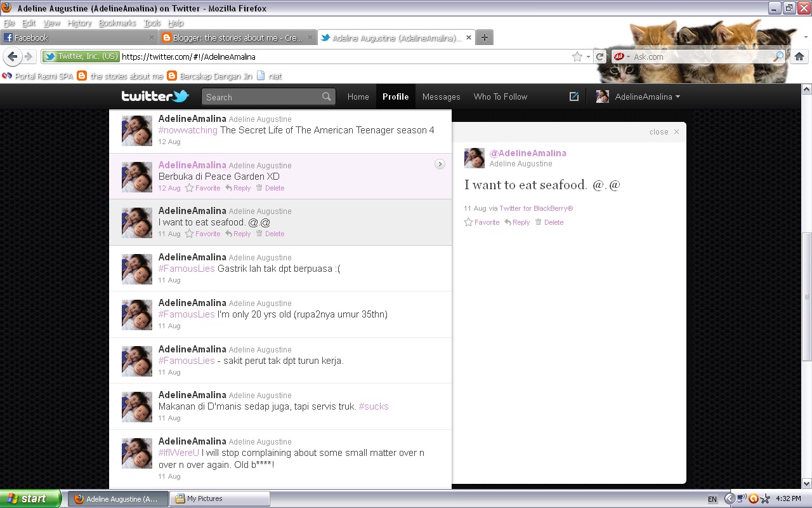812x508 pixels.
Task: Delete the seafood tweet in the list
Action: click(x=270, y=234)
